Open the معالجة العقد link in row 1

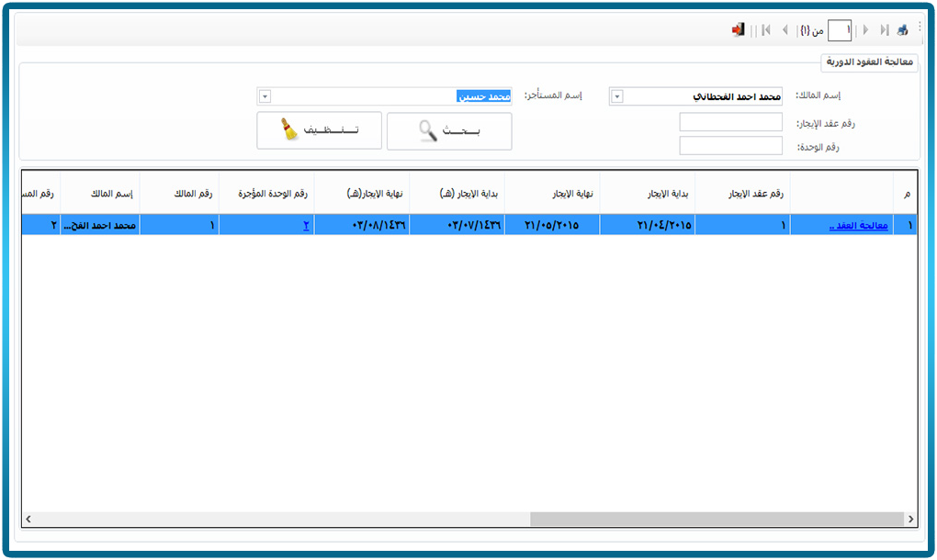[858, 225]
